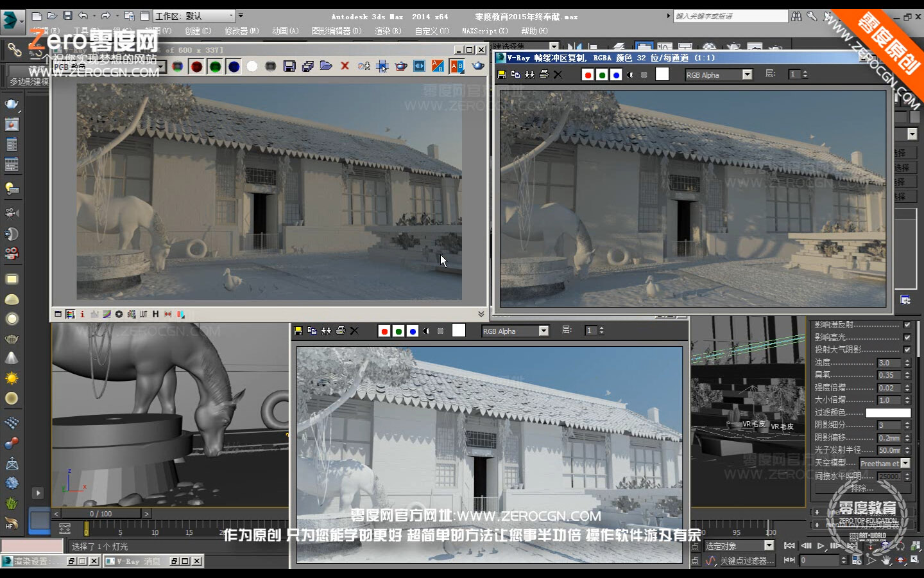Clear the image in the bottom V-Ray frame buffer
The image size is (924, 578).
354,331
